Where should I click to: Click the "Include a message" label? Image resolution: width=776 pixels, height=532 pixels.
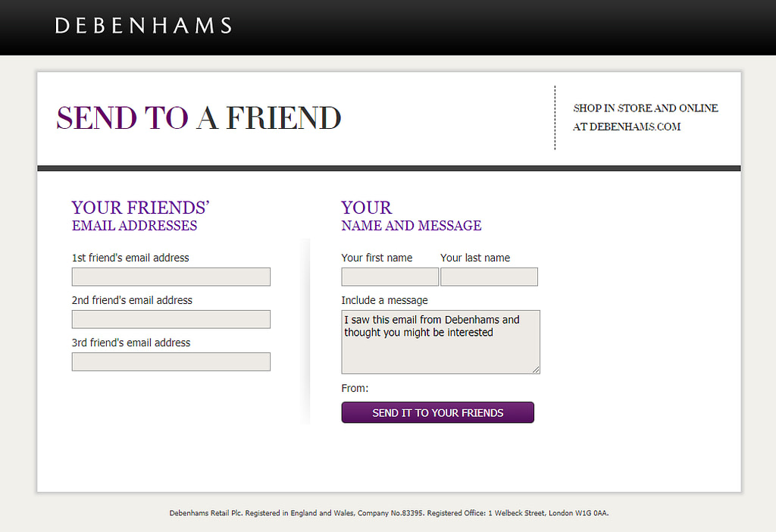384,300
